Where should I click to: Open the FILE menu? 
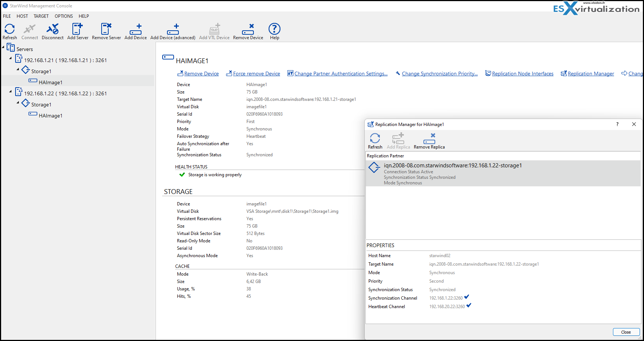(x=7, y=16)
